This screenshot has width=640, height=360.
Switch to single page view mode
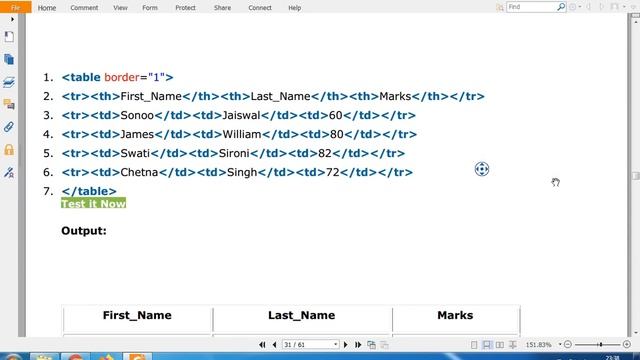point(474,345)
